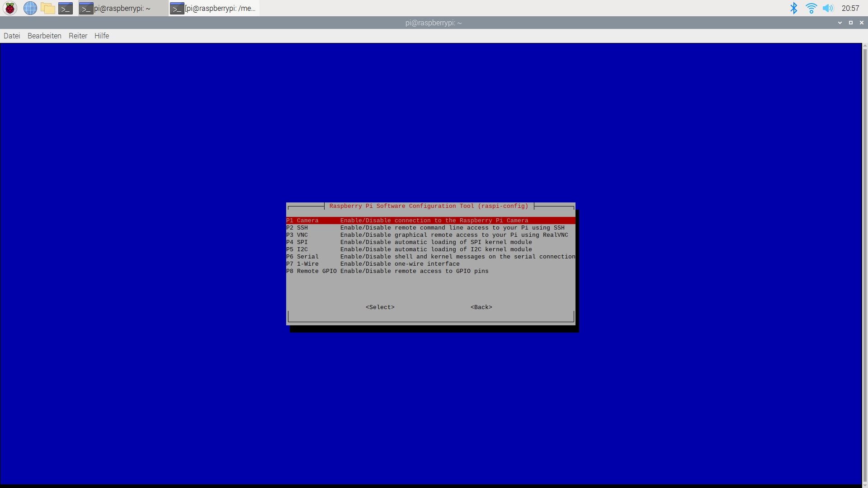The height and width of the screenshot is (488, 868).
Task: Switch to the pi@raspberrypi: /me... taskbar window
Action: (x=213, y=8)
